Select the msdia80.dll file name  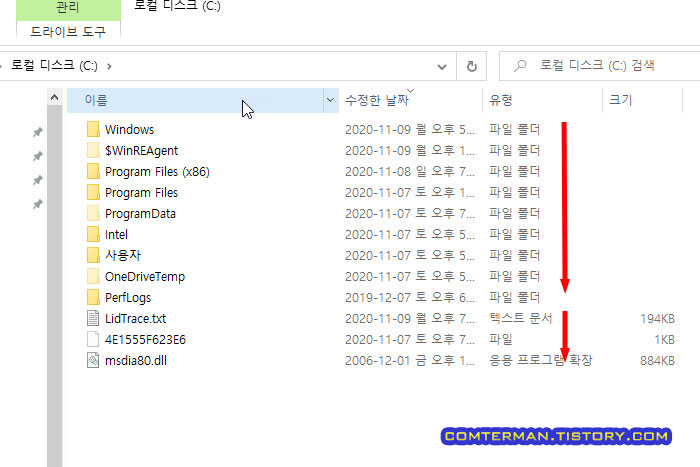pos(136,360)
